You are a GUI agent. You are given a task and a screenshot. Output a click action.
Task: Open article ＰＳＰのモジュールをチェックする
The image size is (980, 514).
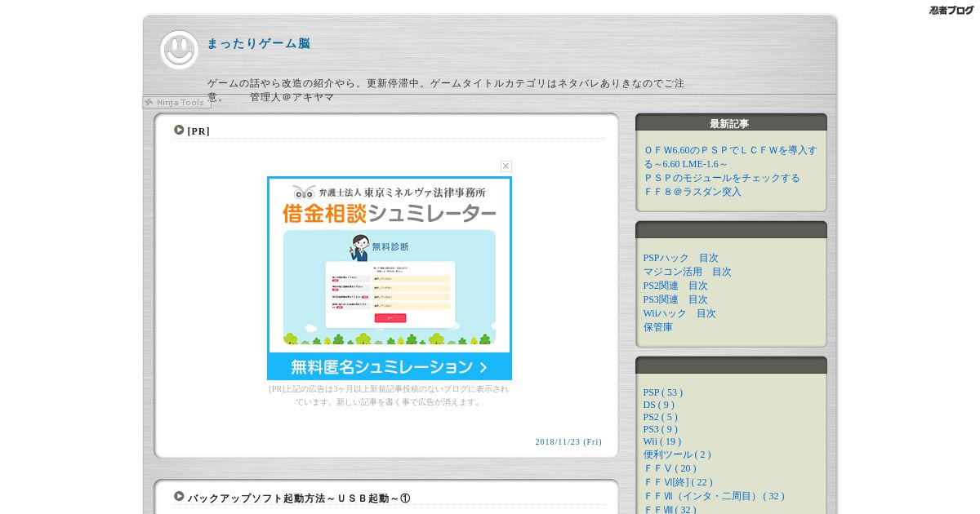pyautogui.click(x=722, y=178)
